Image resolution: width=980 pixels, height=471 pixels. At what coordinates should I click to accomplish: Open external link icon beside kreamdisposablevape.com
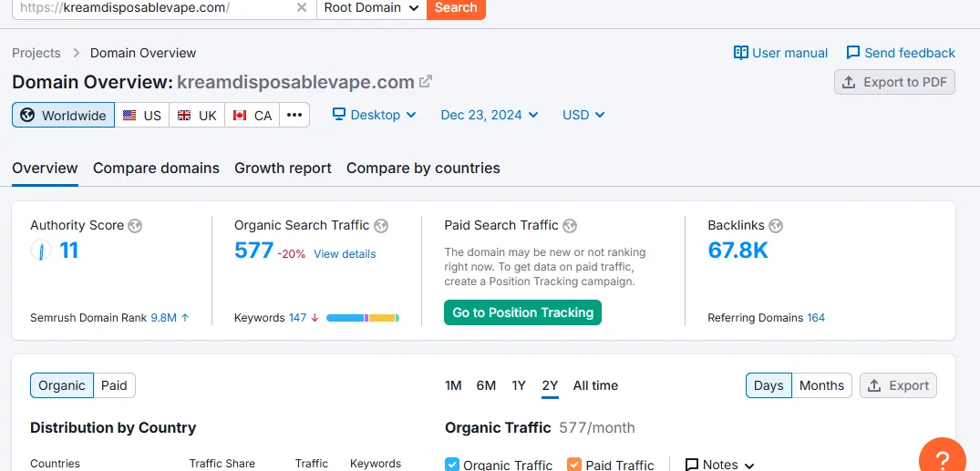point(426,82)
